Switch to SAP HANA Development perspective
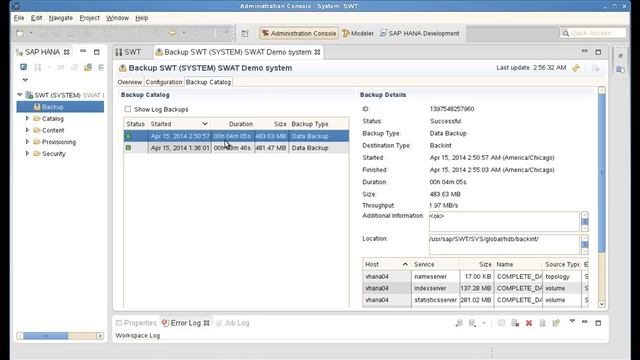The width and height of the screenshot is (640, 360). 420,33
